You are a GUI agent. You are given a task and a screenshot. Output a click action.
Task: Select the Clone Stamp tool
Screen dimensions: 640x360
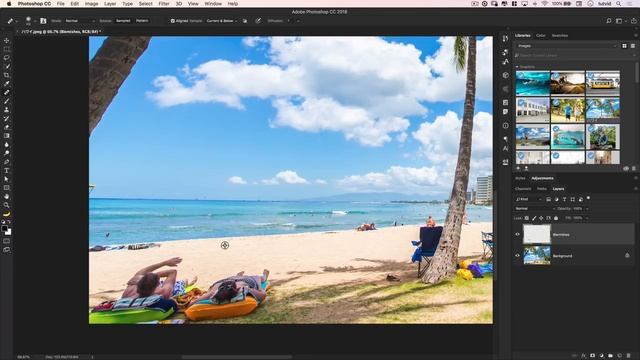pyautogui.click(x=7, y=110)
